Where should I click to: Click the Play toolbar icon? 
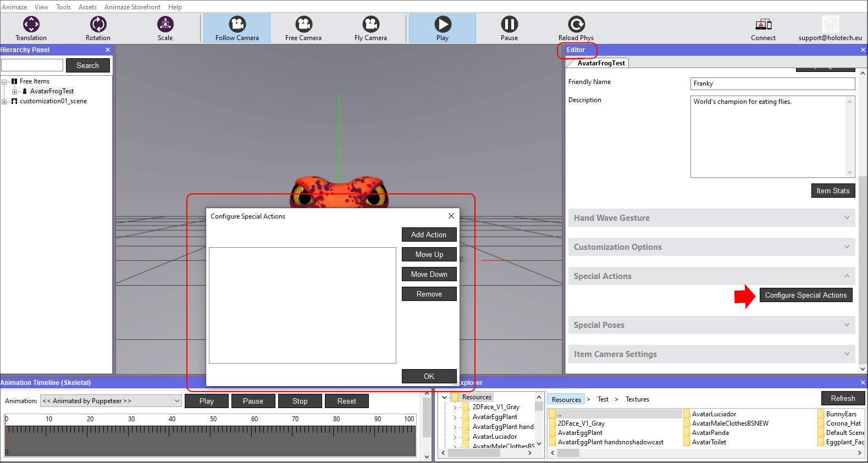point(443,29)
